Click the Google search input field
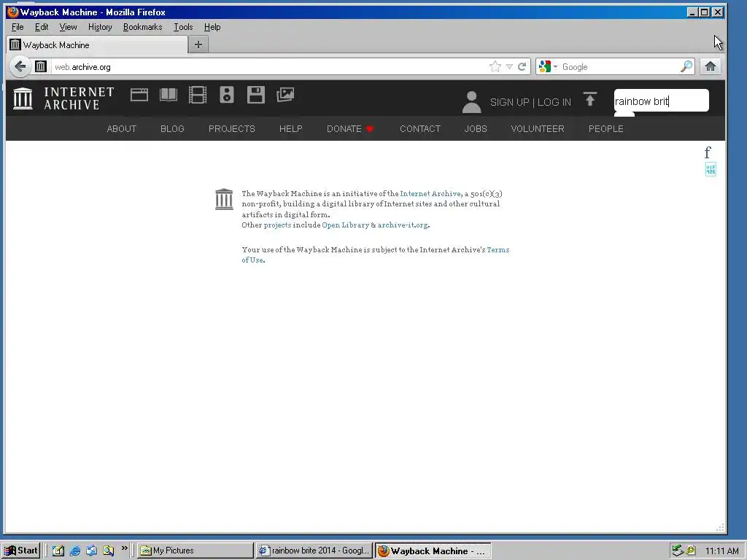Viewport: 747px width, 560px height. coord(619,66)
